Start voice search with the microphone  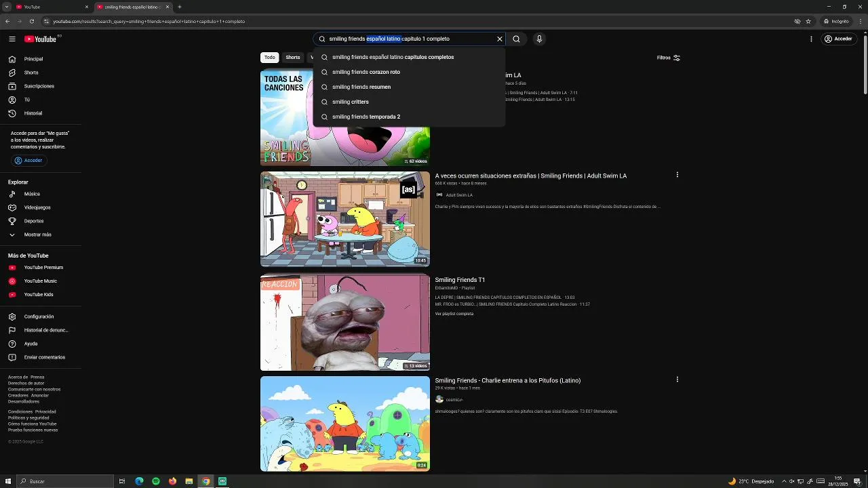click(539, 39)
